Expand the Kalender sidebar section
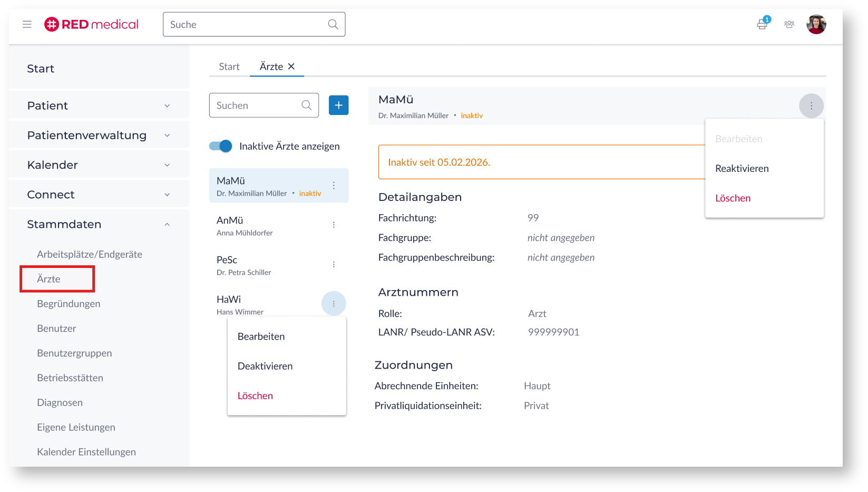 pos(167,165)
